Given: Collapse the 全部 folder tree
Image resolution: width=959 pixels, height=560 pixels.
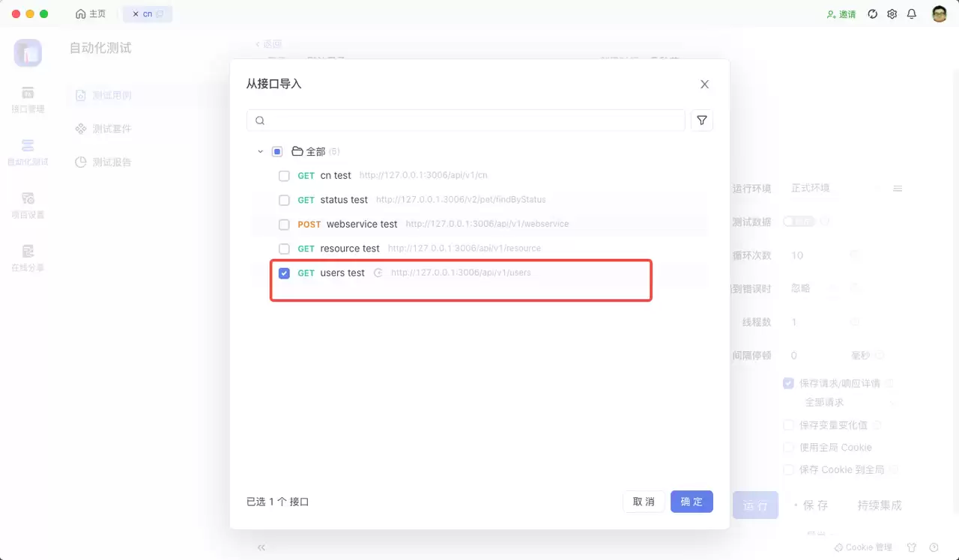Looking at the screenshot, I should (x=260, y=151).
